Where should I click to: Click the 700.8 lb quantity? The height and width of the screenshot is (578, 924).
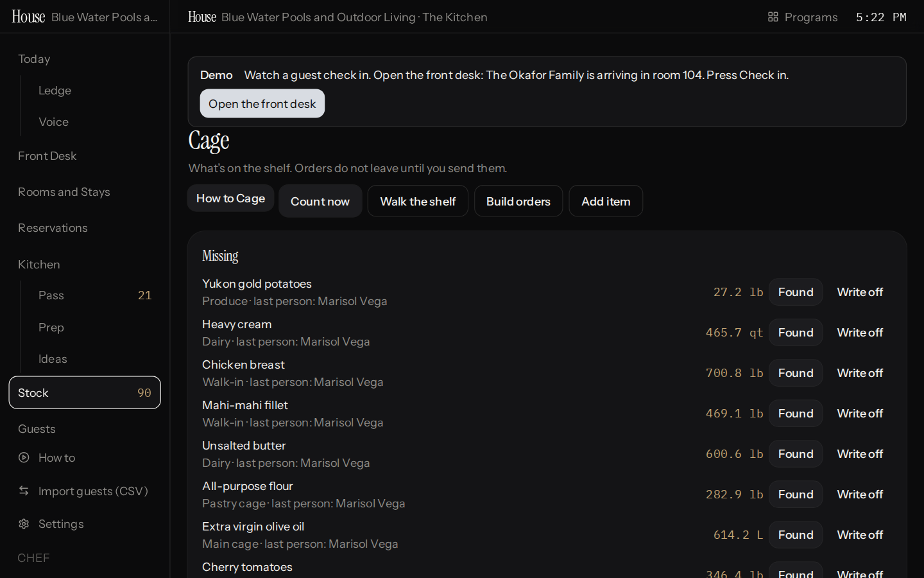coord(735,373)
